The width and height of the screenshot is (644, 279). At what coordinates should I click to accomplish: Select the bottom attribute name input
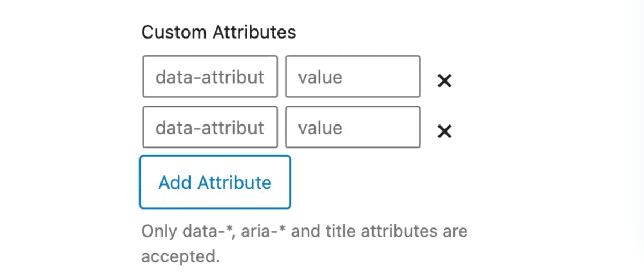(x=210, y=127)
